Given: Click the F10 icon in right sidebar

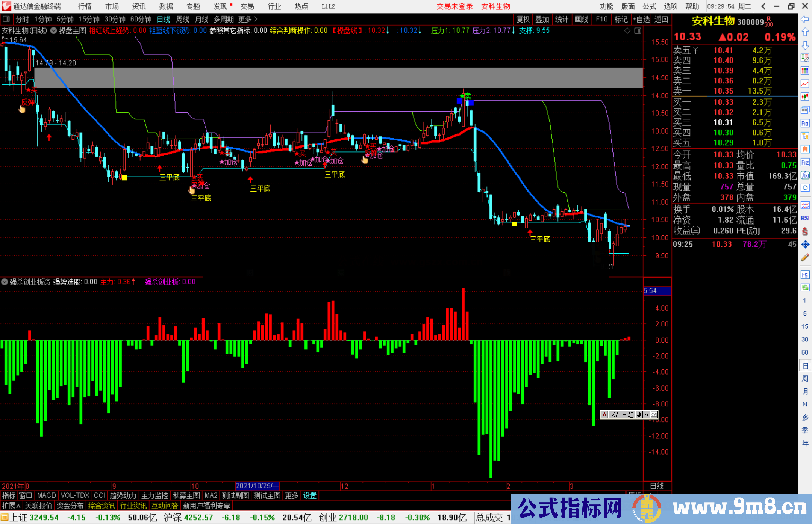Looking at the screenshot, I should point(805,124).
